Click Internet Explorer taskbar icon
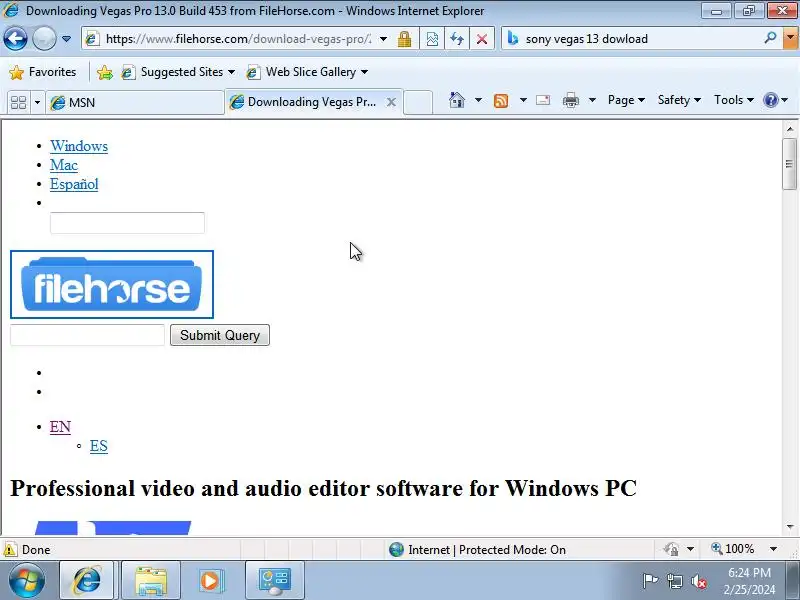The image size is (800, 600). 88,580
